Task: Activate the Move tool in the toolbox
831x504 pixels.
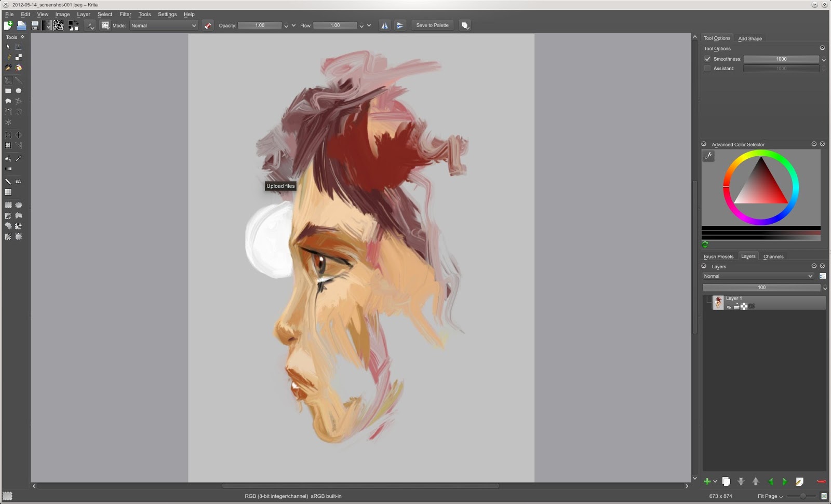Action: 19,134
